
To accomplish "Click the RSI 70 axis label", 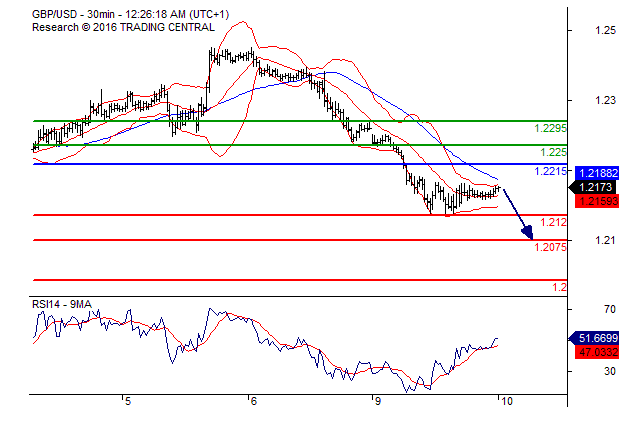I will [610, 309].
